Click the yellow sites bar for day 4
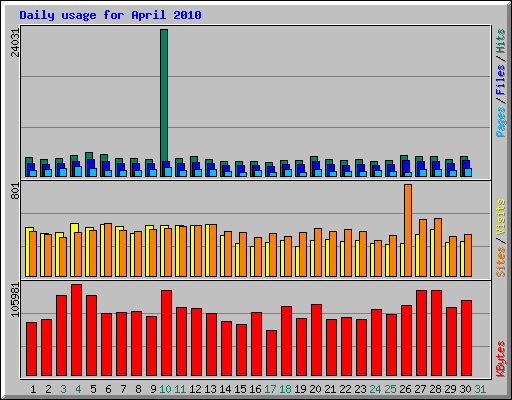 [73, 250]
